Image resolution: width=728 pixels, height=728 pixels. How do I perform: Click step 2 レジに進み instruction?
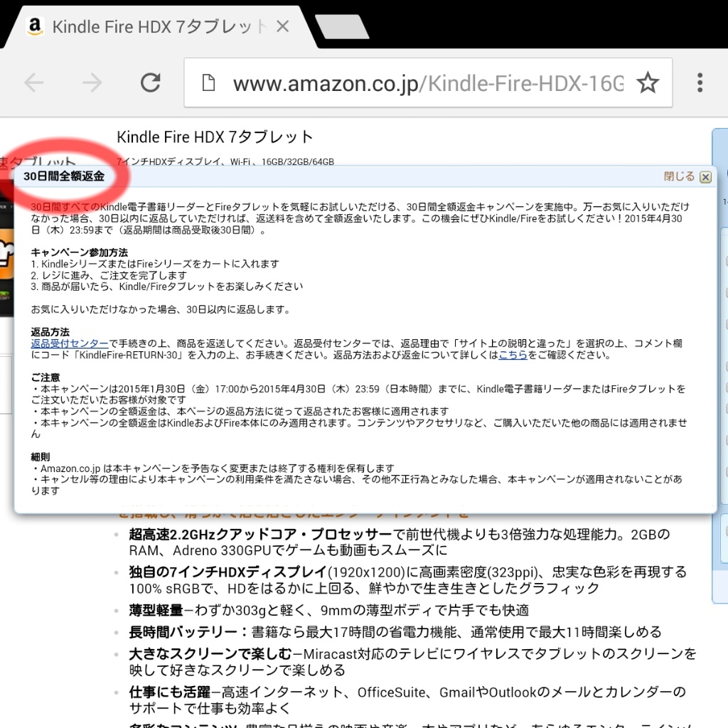(x=109, y=275)
